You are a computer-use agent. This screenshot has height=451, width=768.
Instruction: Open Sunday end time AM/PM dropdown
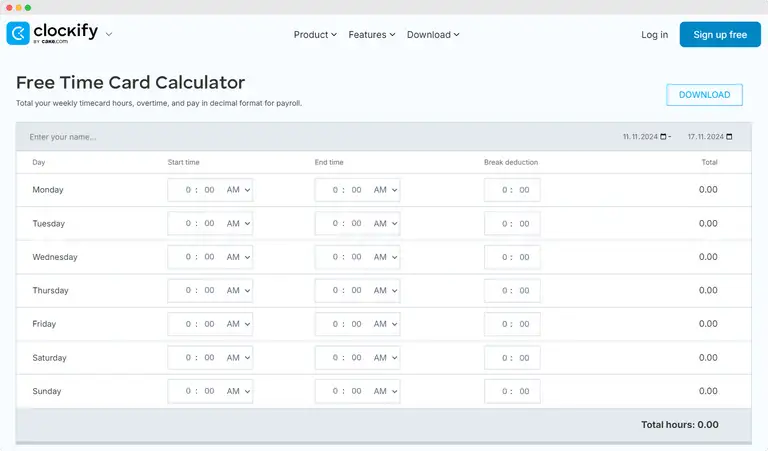[x=385, y=391]
